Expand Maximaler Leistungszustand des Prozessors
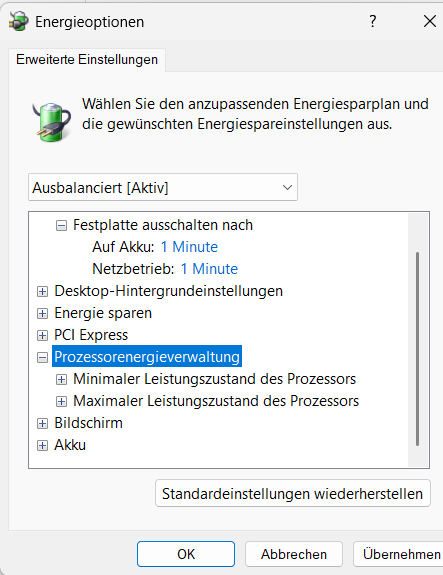 click(x=61, y=401)
